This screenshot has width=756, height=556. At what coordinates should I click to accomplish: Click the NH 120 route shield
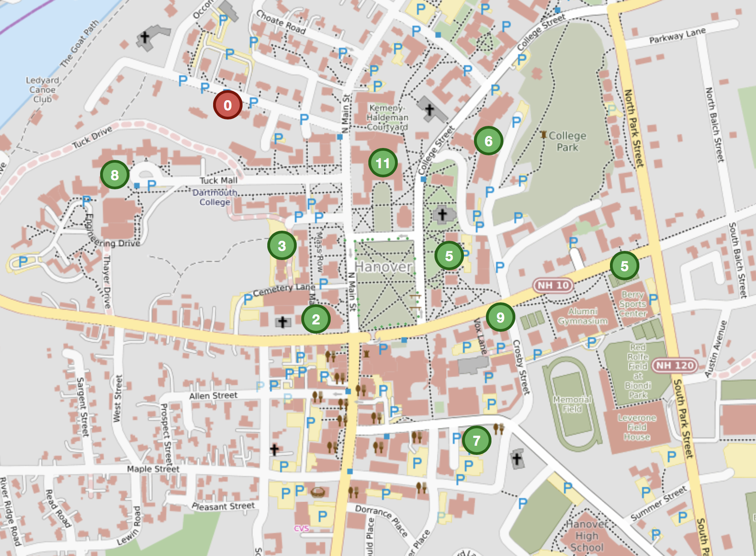(674, 366)
